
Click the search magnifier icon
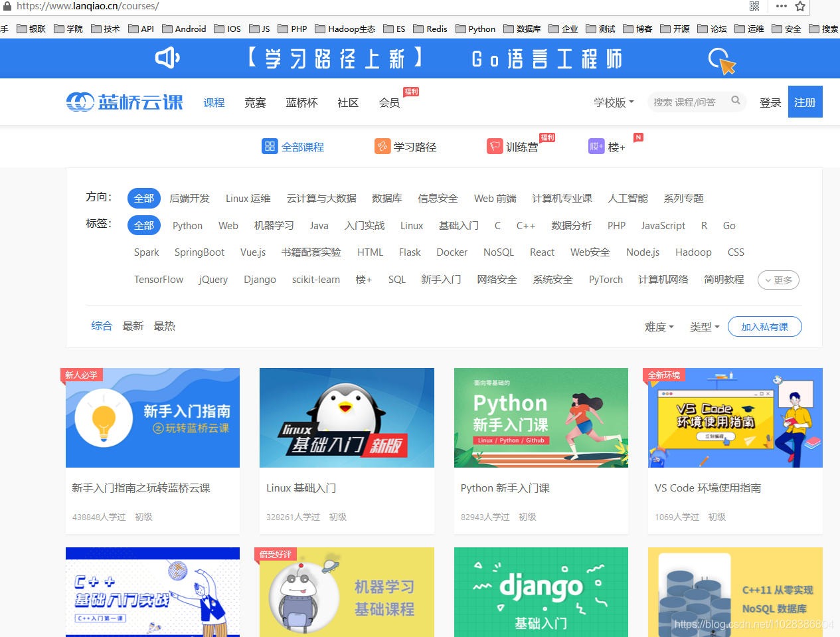click(x=736, y=100)
